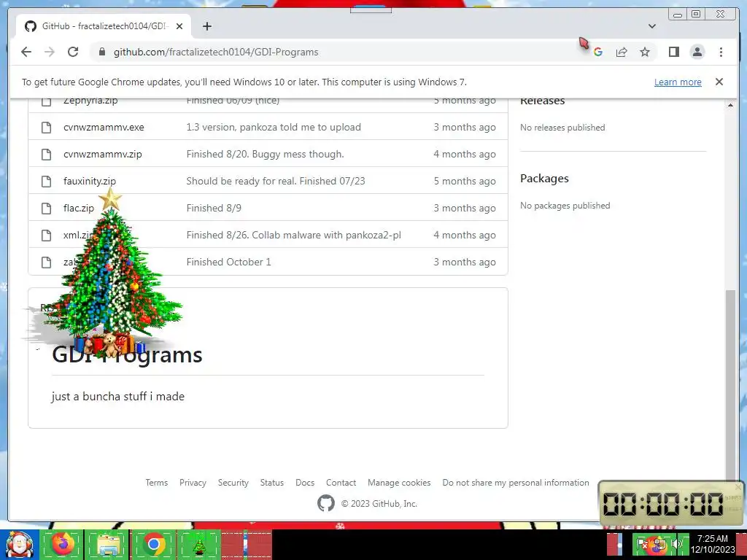Click the page vertical scrollbar thumb
The height and width of the screenshot is (560, 747).
[x=729, y=384]
